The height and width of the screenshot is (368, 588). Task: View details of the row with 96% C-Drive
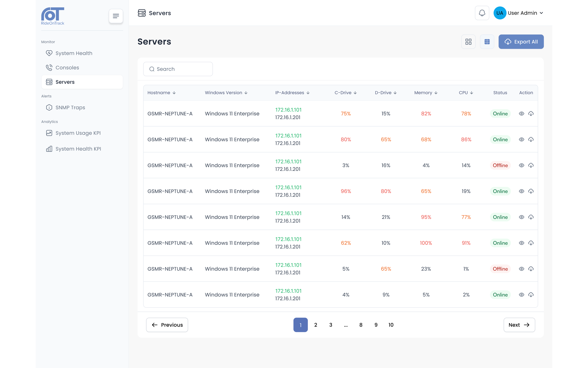[521, 191]
